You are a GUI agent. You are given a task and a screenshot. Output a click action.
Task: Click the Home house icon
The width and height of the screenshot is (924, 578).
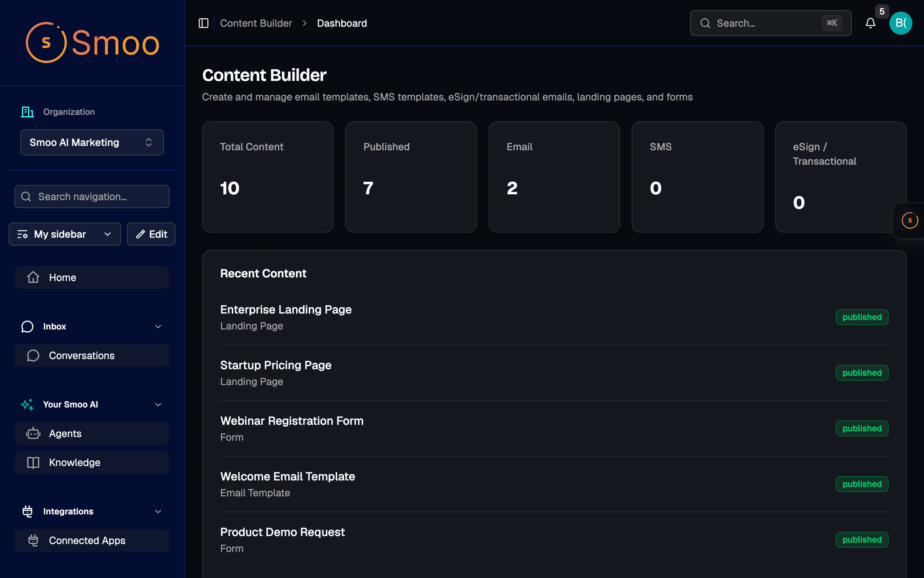pyautogui.click(x=33, y=277)
